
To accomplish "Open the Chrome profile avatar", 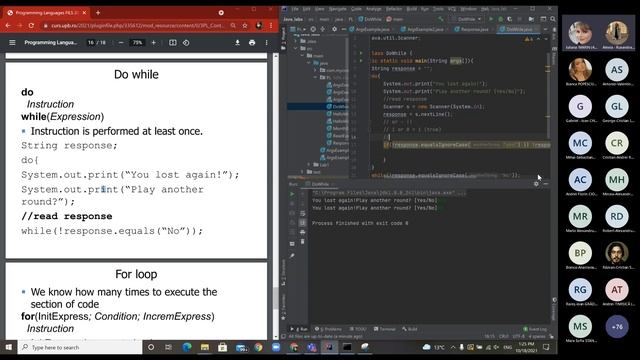I will 259,25.
